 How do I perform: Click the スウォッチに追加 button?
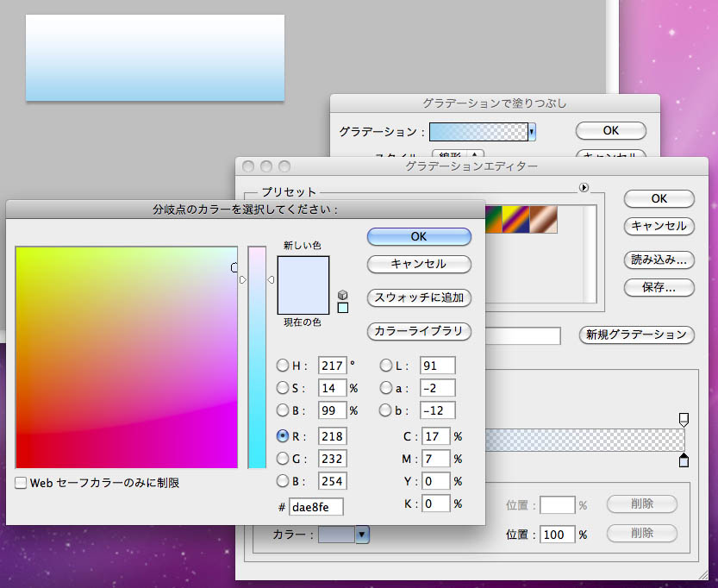419,298
